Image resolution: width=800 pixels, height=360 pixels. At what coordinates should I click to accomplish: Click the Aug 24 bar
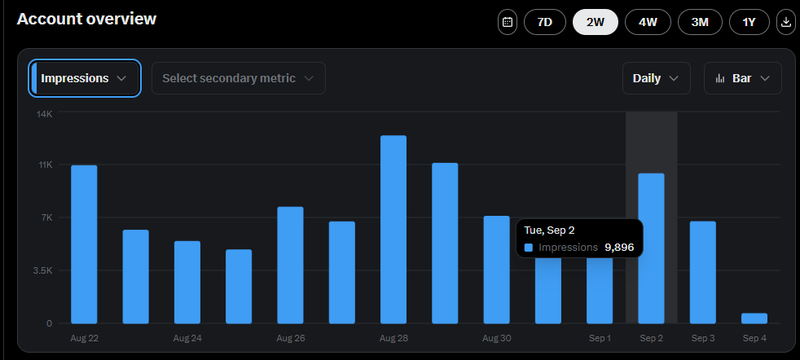click(187, 282)
